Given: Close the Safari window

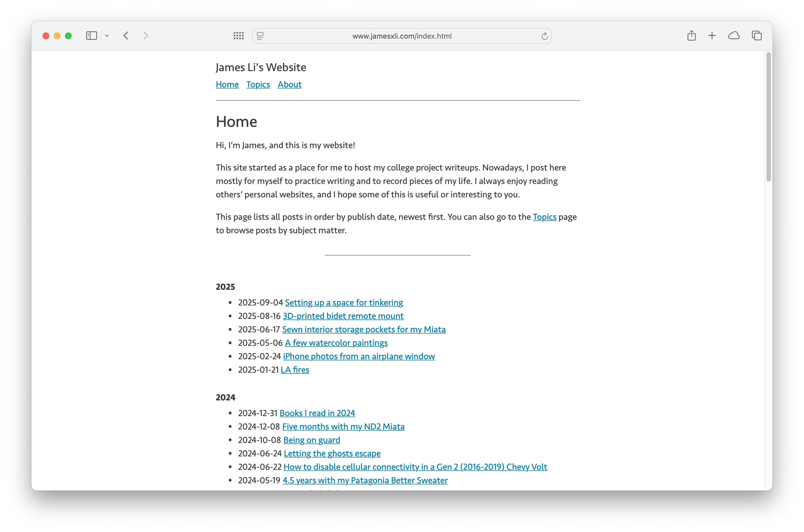Looking at the screenshot, I should click(46, 36).
